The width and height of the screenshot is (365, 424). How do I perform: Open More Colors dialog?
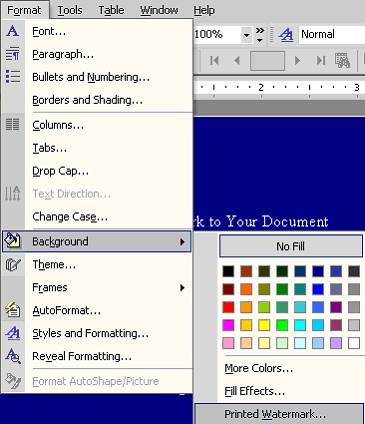pyautogui.click(x=259, y=368)
